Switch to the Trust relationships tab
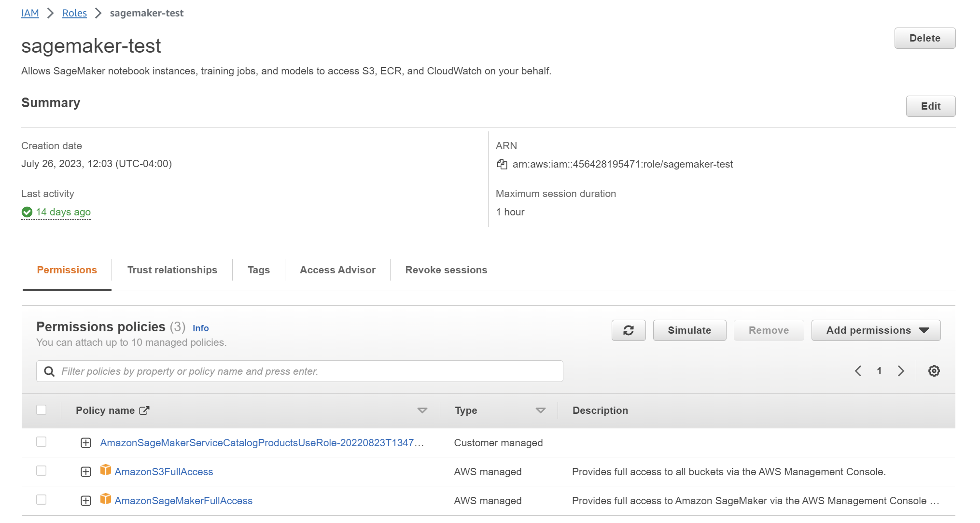 pos(172,270)
